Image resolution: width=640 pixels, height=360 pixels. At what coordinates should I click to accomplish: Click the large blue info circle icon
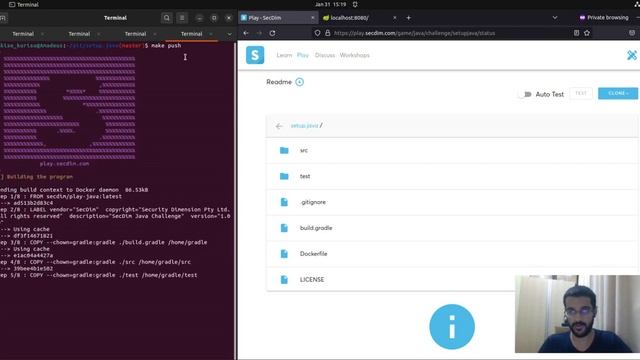[x=452, y=327]
